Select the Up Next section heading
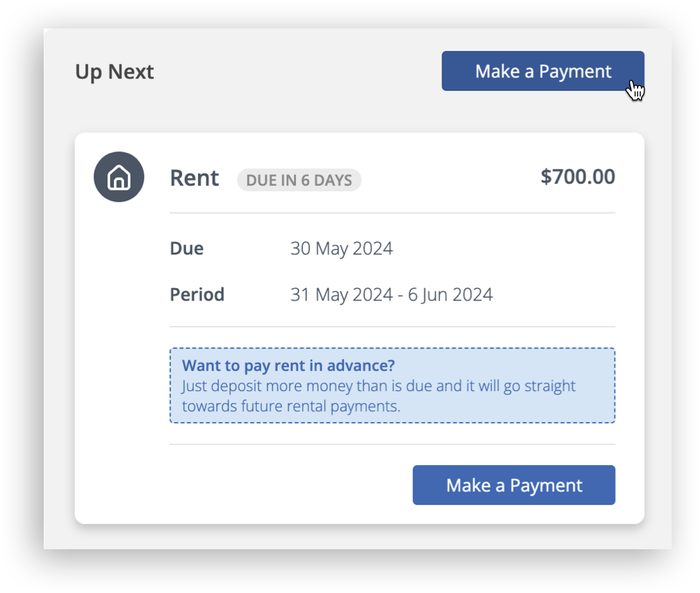Screen dimensions: 700x593 click(114, 71)
